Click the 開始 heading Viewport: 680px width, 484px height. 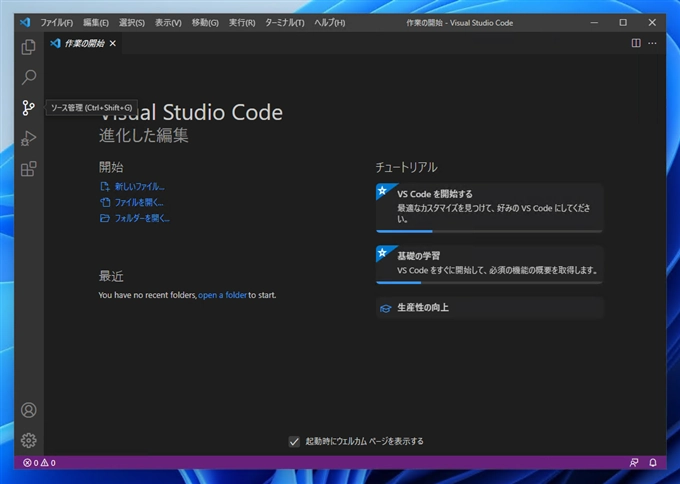coord(111,167)
